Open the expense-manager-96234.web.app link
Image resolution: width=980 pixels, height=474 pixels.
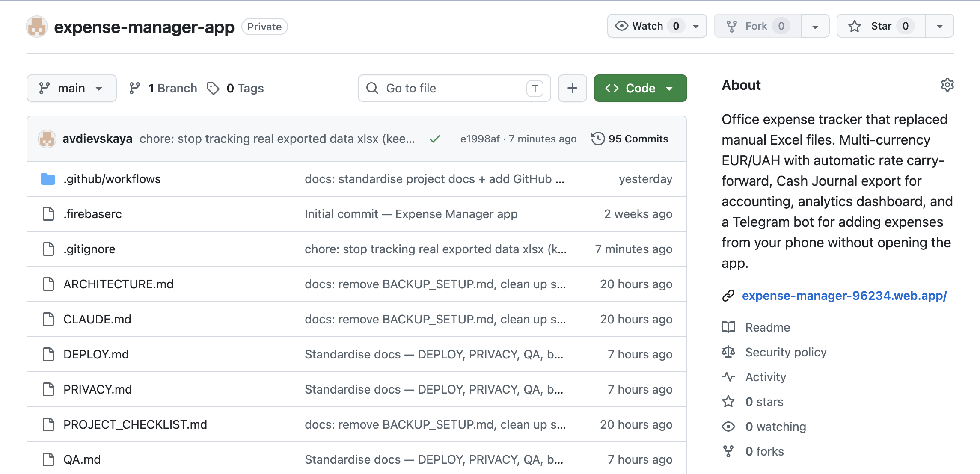coord(844,296)
